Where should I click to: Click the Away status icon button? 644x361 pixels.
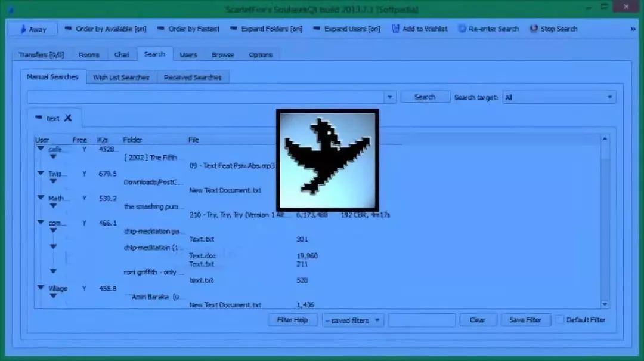pyautogui.click(x=23, y=29)
